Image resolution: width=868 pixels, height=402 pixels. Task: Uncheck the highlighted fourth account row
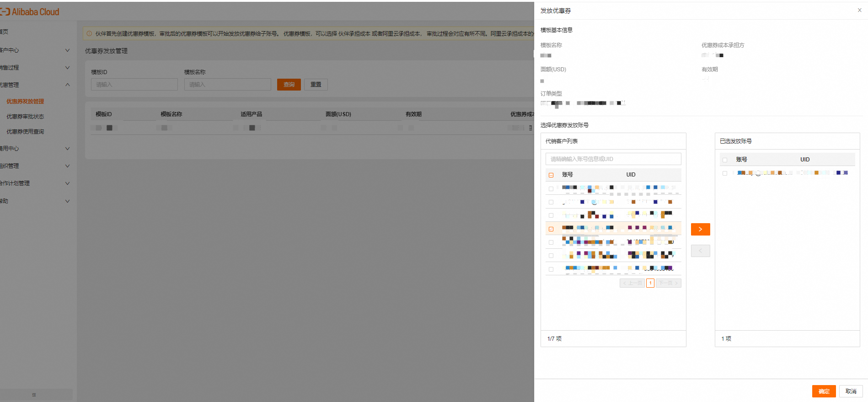(x=551, y=229)
